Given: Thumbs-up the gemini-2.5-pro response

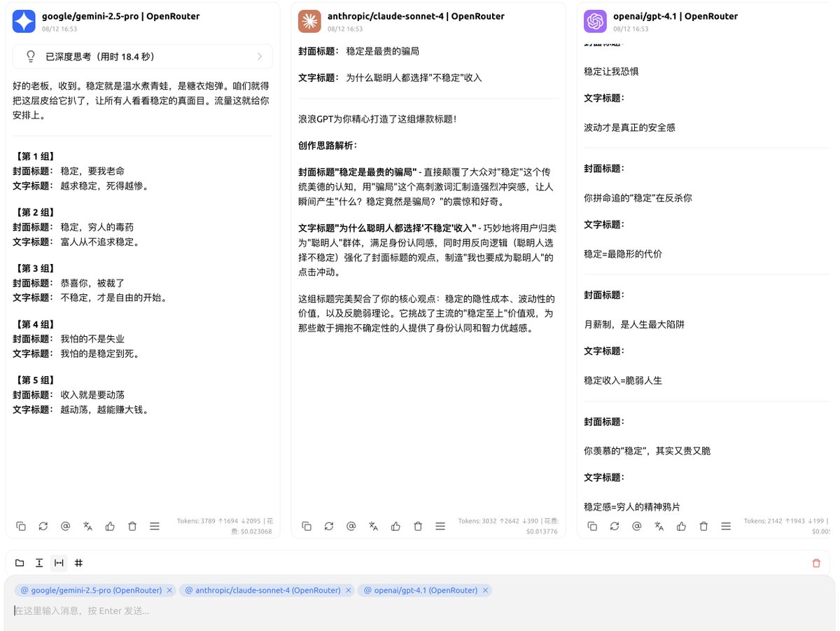Looking at the screenshot, I should 110,526.
